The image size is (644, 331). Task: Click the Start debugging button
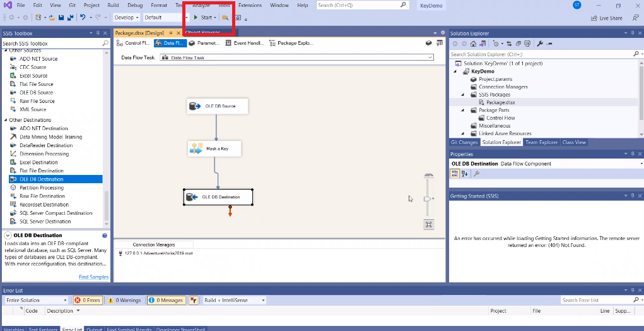click(x=203, y=18)
